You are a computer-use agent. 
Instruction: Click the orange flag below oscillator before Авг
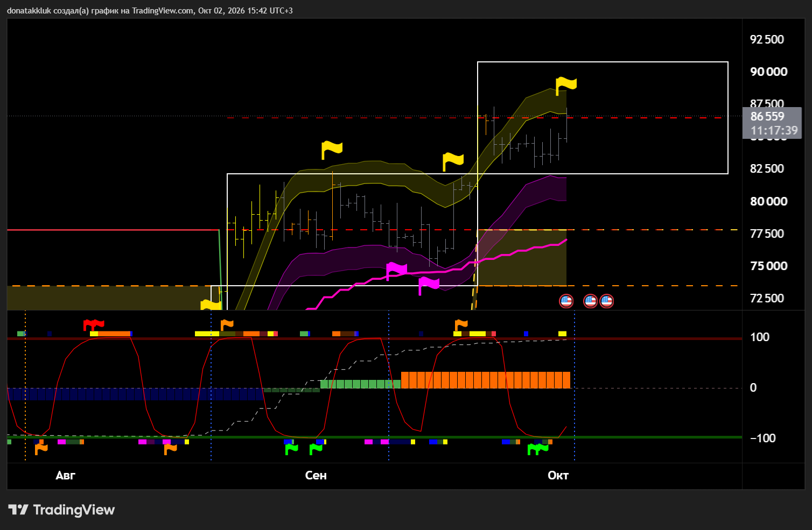click(x=41, y=449)
